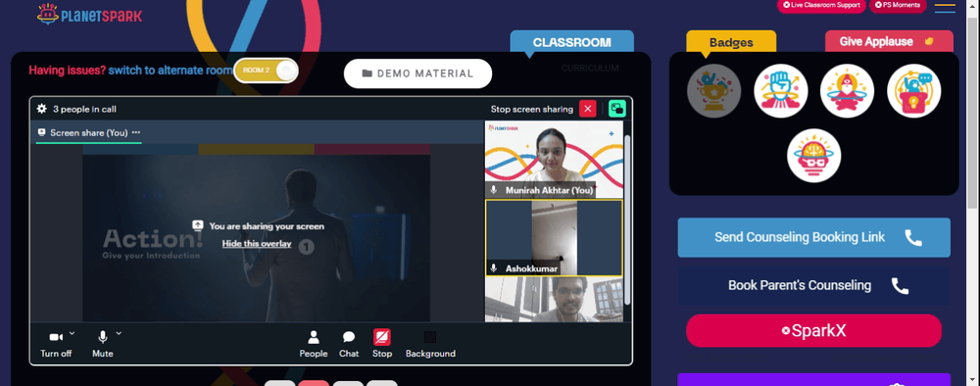Click the red stop screen sharing X
The image size is (980, 386).
point(587,109)
